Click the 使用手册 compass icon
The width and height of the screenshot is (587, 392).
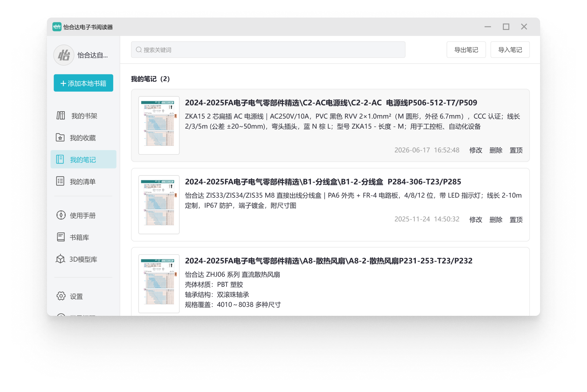61,215
